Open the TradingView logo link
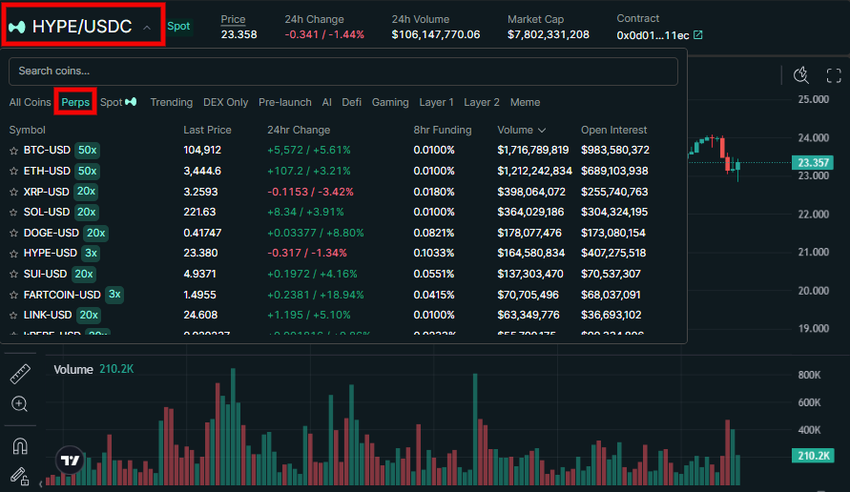 point(70,461)
